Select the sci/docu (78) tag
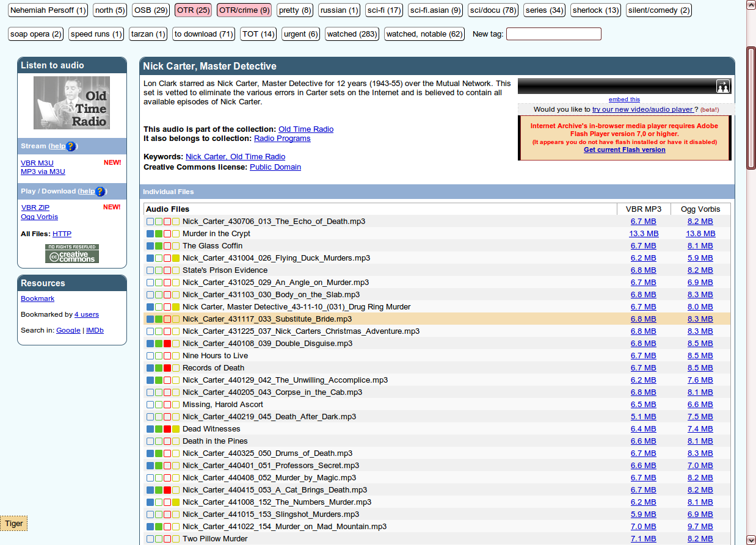The width and height of the screenshot is (756, 545). point(493,10)
